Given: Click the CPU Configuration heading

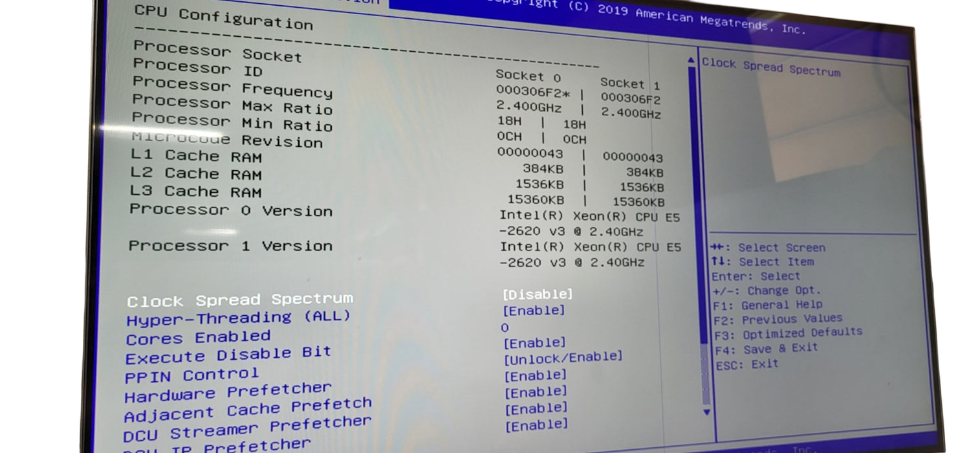Looking at the screenshot, I should point(224,18).
